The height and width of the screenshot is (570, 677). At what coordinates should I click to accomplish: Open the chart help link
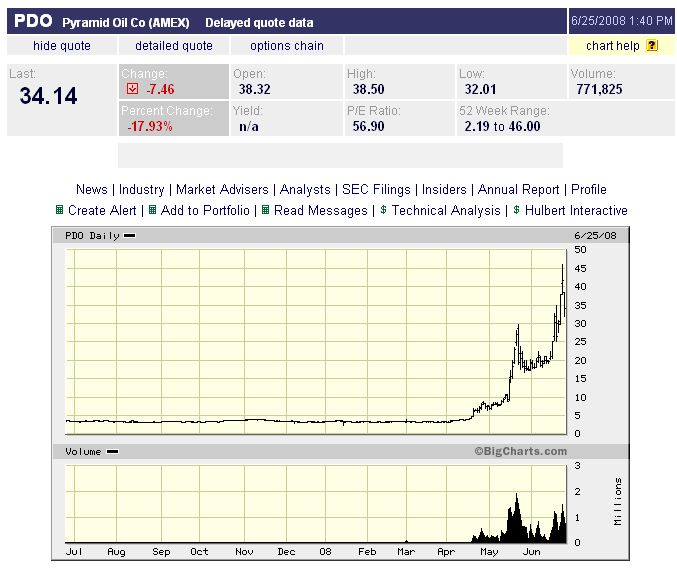613,46
